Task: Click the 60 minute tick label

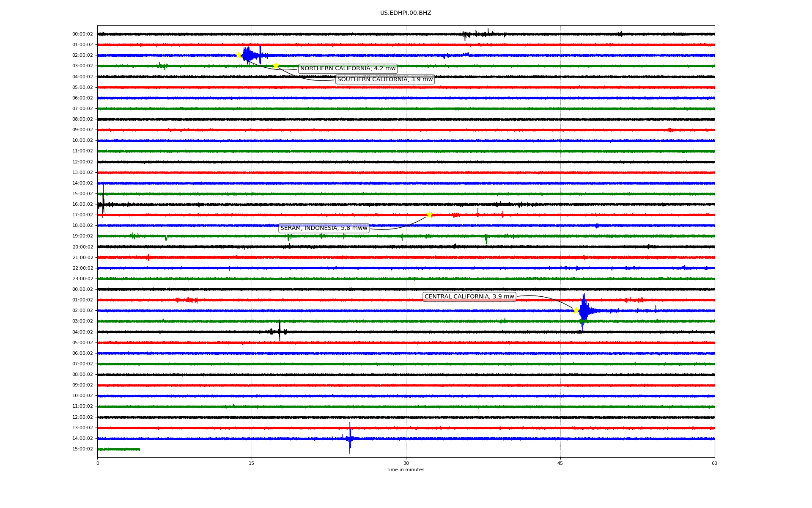Action: [x=714, y=463]
